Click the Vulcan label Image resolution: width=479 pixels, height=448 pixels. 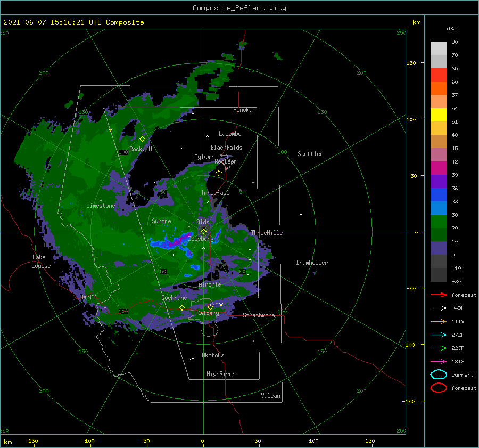(271, 396)
